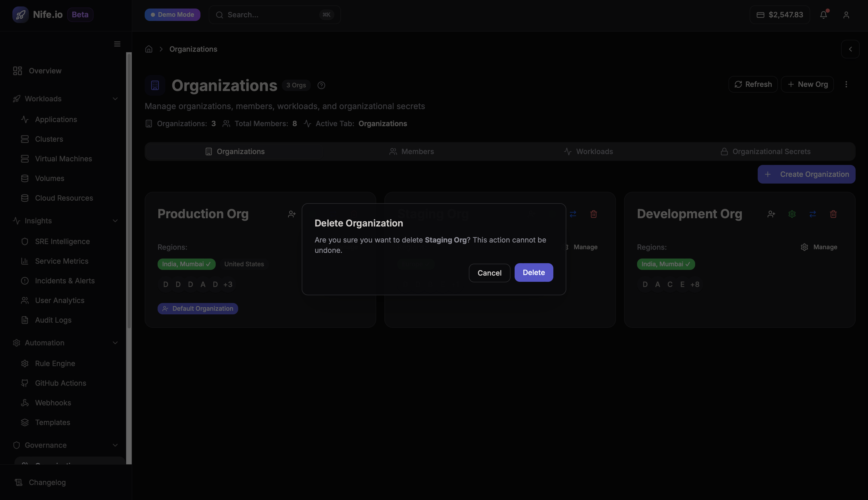This screenshot has width=868, height=500.
Task: Click Cancel in the Delete Organization dialog
Action: click(489, 273)
